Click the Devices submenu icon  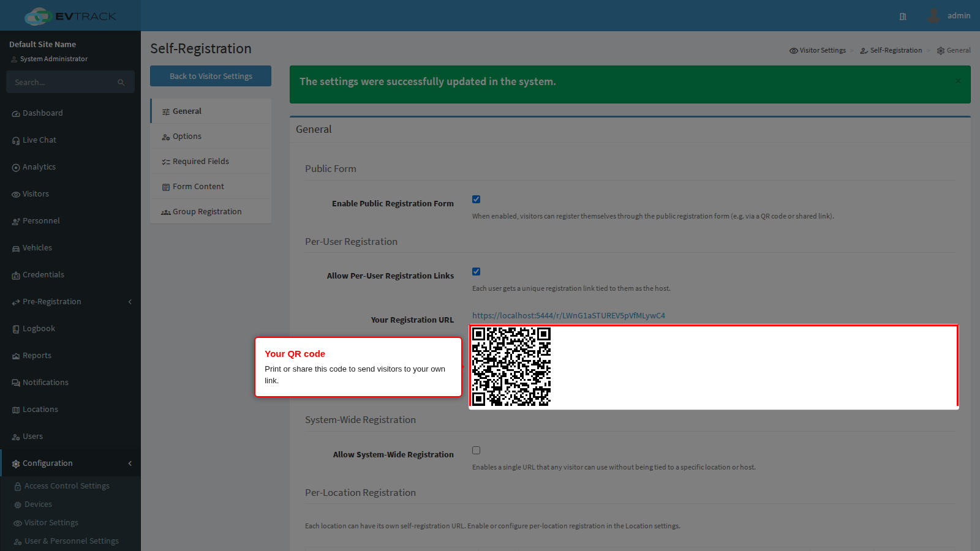coord(18,505)
